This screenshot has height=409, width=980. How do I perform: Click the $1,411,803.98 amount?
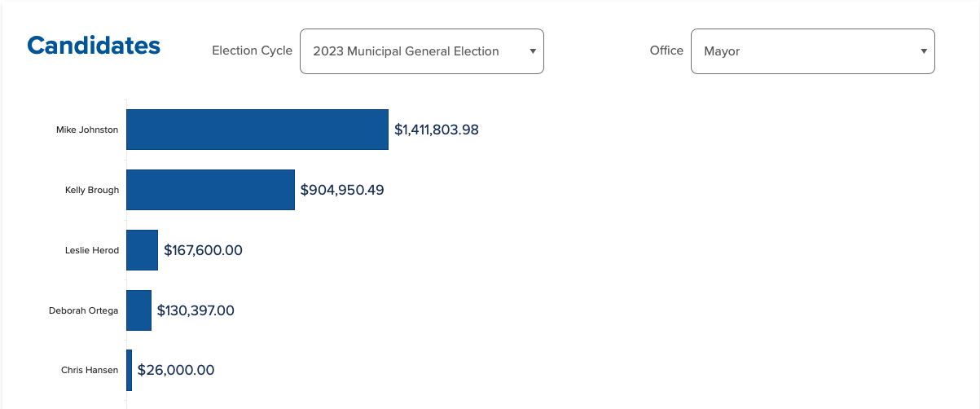coord(437,130)
